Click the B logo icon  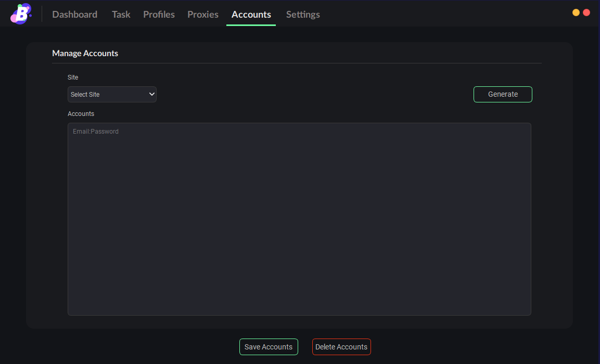21,14
